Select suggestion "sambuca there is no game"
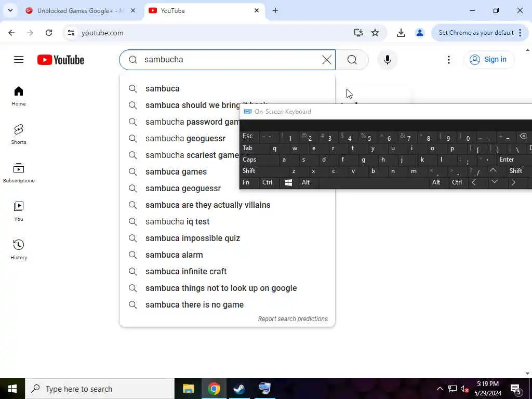The height and width of the screenshot is (399, 532). 228,304
